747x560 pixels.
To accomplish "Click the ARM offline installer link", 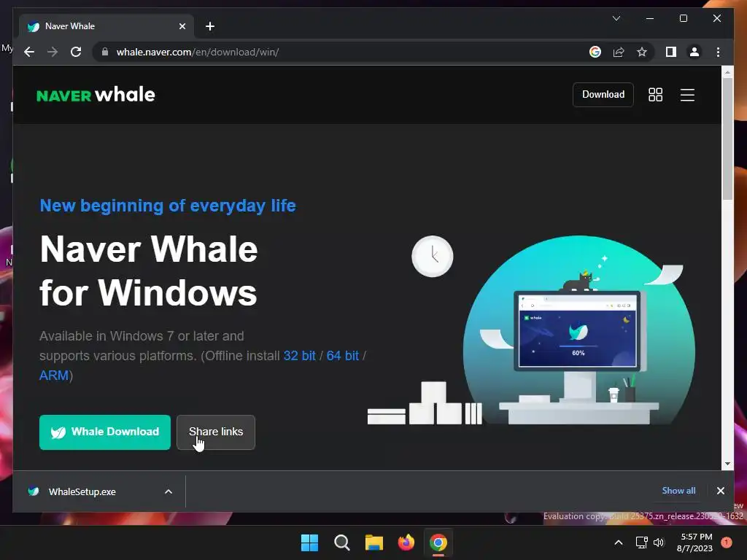I will (54, 376).
